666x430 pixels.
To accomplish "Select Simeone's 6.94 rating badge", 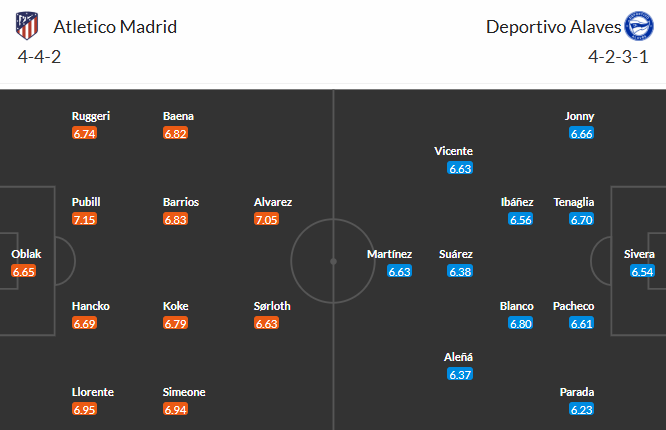I will (176, 409).
